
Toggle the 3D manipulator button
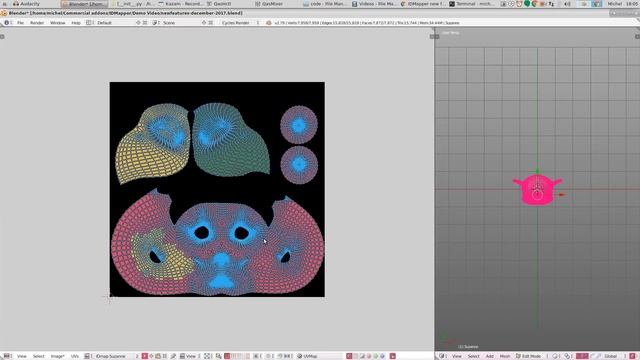(579, 356)
